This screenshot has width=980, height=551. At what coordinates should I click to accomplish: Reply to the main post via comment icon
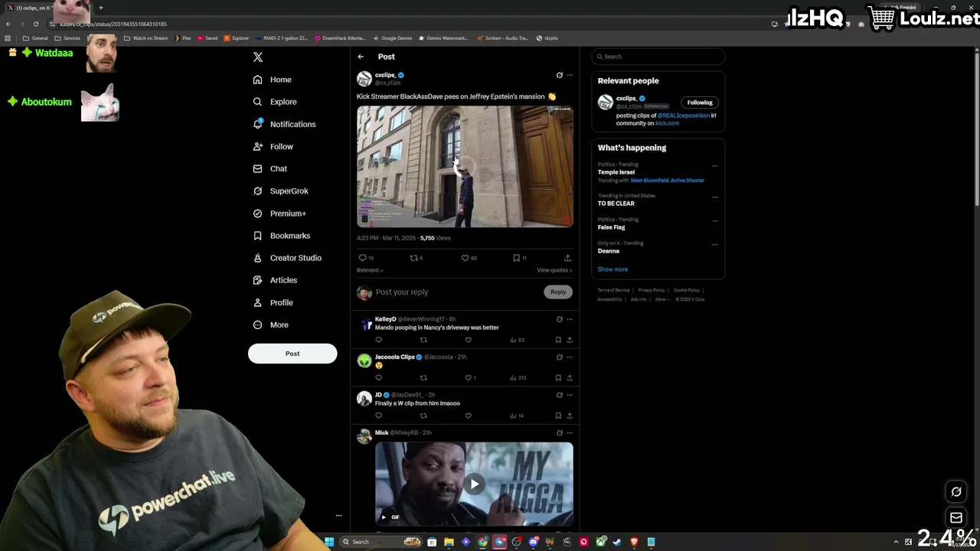(363, 258)
